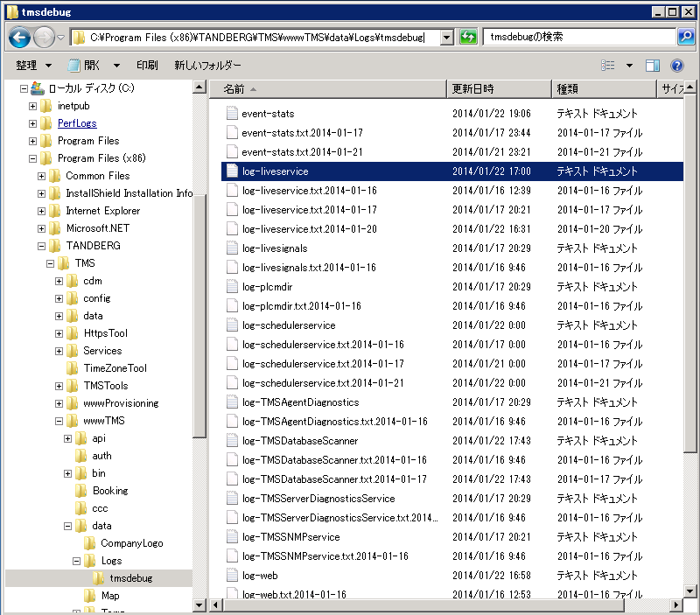Sort by 名前 column header
The height and width of the screenshot is (615, 700).
pyautogui.click(x=328, y=89)
